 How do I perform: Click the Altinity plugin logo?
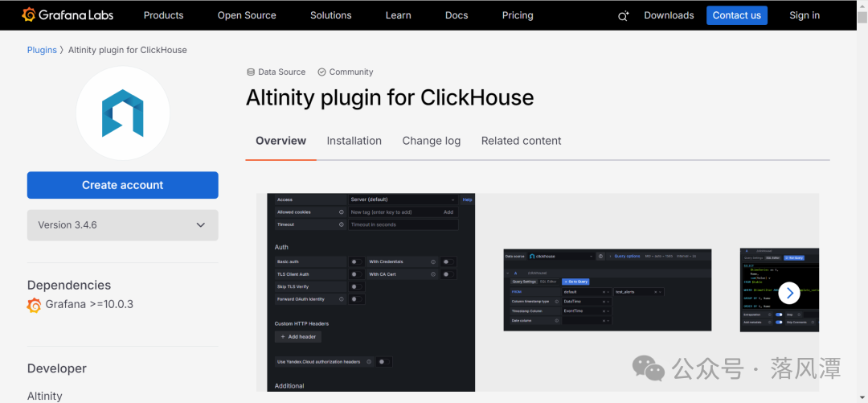pyautogui.click(x=122, y=113)
